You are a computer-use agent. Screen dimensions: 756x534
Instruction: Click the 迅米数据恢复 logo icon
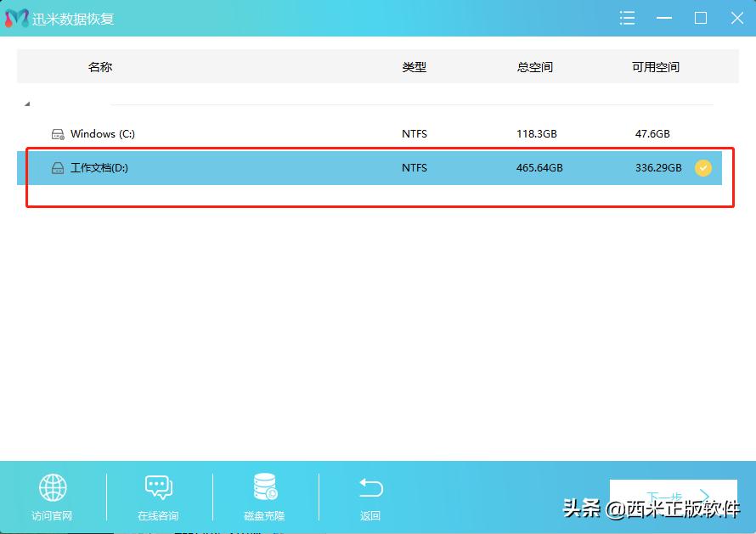click(17, 17)
